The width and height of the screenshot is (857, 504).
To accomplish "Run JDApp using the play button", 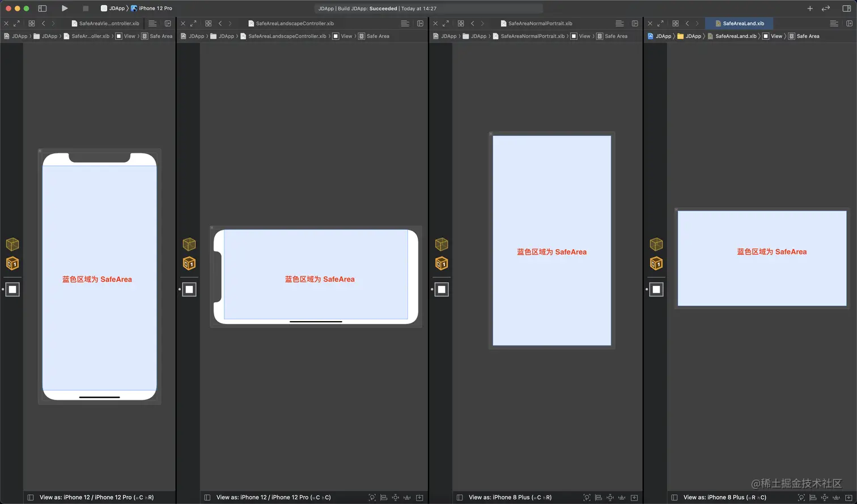I will [x=64, y=8].
